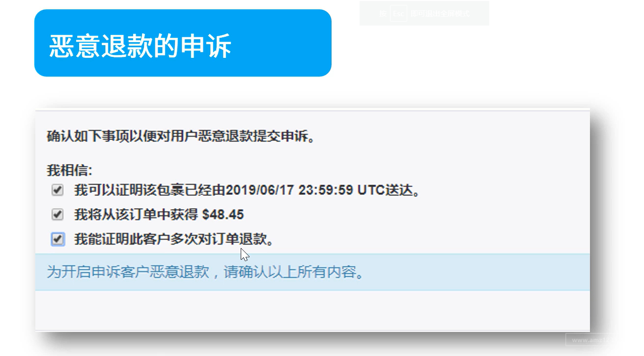The width and height of the screenshot is (644, 356).
Task: Toggle the $48.45 order earnings checkbox
Action: tap(57, 215)
